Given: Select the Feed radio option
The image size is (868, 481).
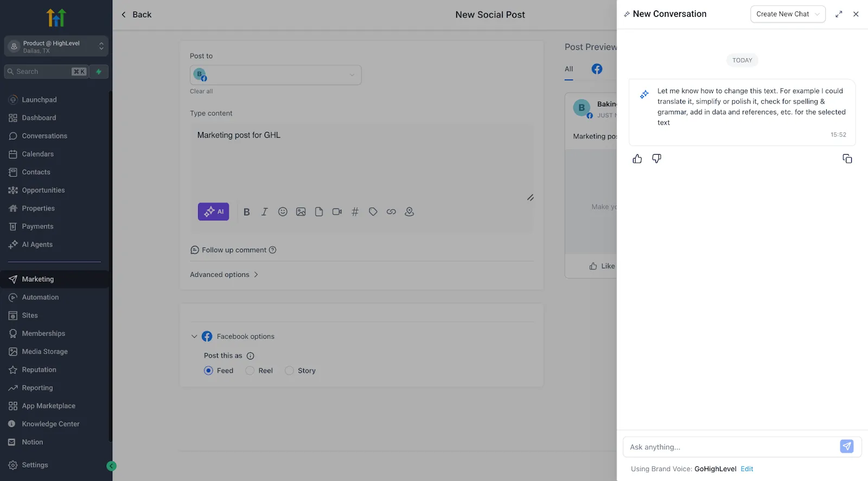Looking at the screenshot, I should [x=208, y=371].
